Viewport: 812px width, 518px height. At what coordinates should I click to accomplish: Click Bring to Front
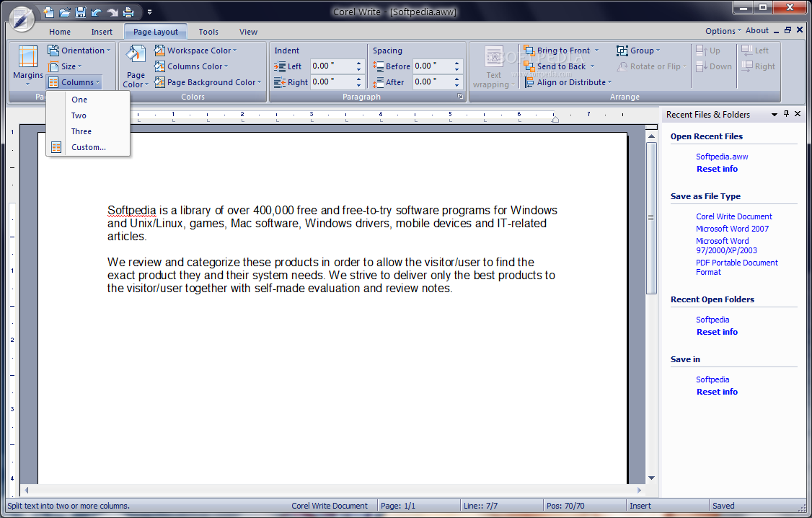557,51
